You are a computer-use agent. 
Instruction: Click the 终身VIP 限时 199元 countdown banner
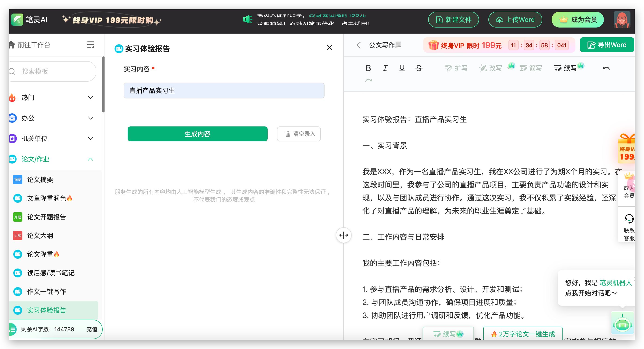click(499, 45)
